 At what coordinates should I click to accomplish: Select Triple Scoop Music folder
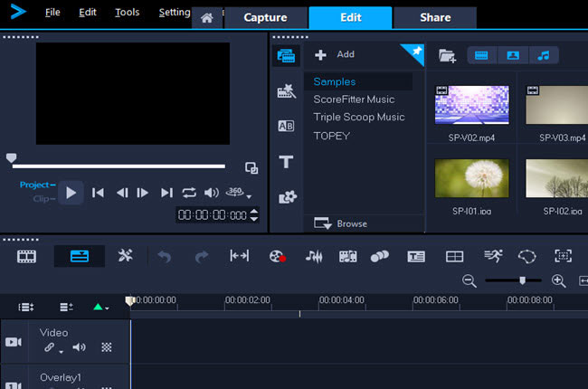tap(359, 117)
